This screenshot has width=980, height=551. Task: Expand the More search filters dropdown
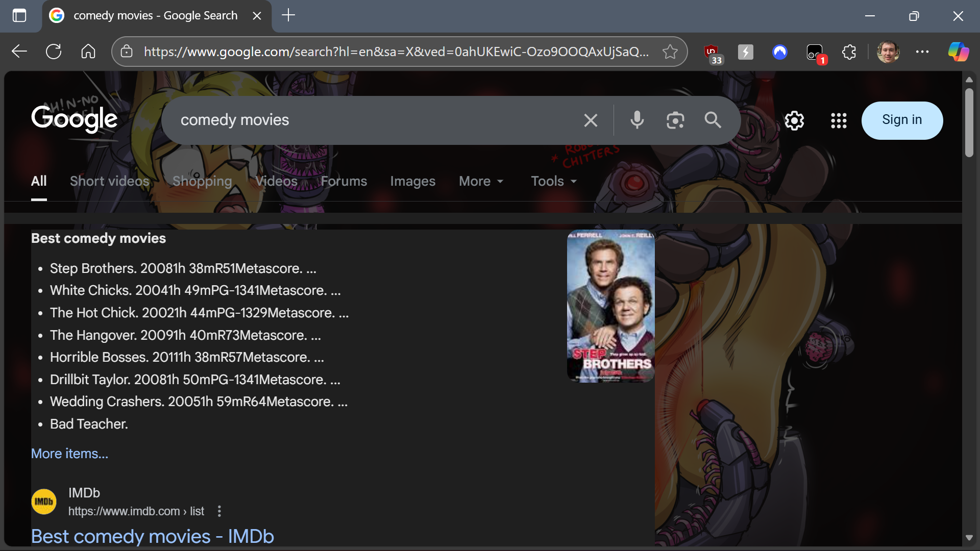tap(481, 181)
